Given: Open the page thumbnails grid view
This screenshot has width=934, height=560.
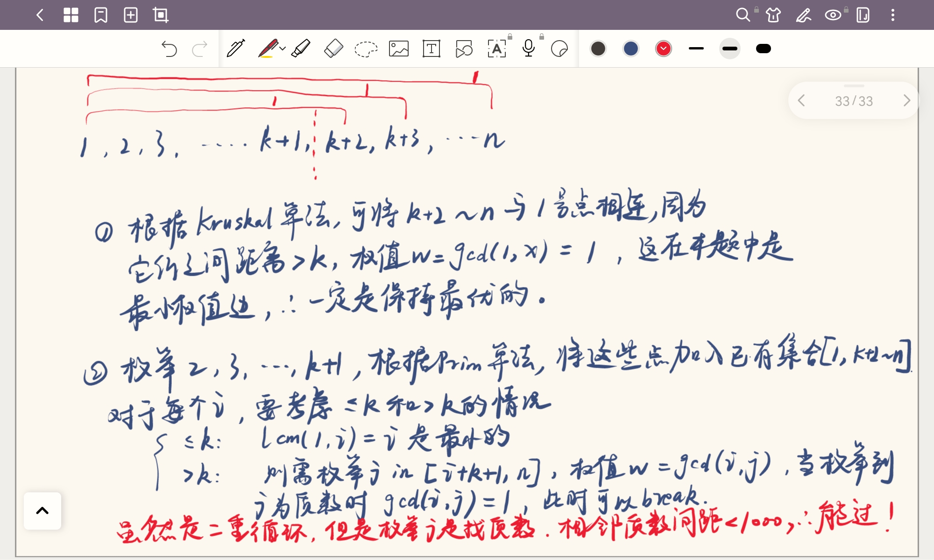Looking at the screenshot, I should click(71, 15).
